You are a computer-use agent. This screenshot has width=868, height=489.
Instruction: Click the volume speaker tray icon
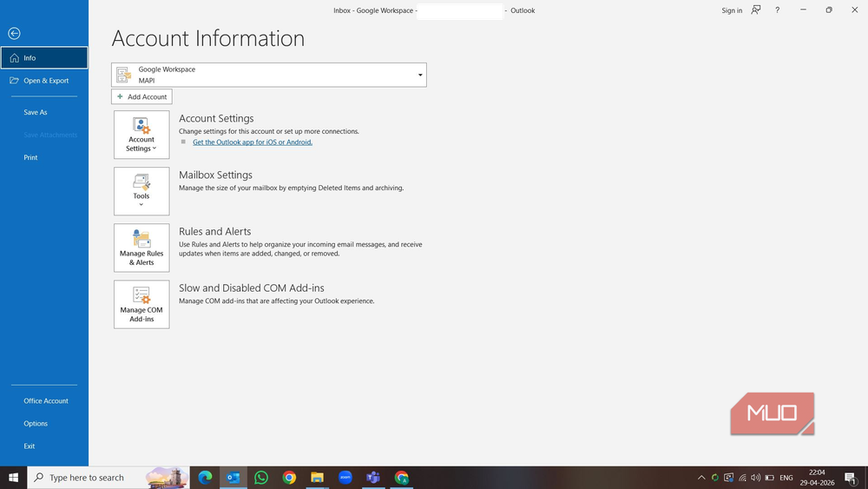[x=756, y=478]
